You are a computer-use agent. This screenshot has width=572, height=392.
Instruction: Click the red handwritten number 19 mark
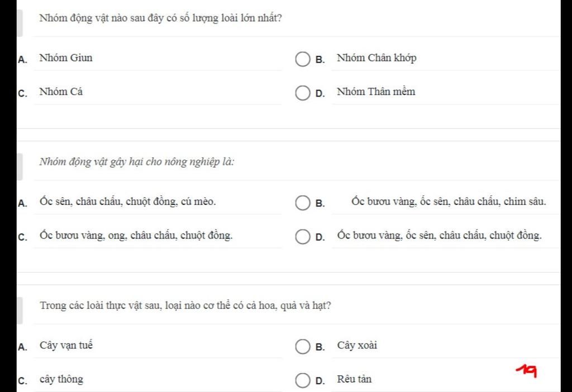tap(526, 370)
